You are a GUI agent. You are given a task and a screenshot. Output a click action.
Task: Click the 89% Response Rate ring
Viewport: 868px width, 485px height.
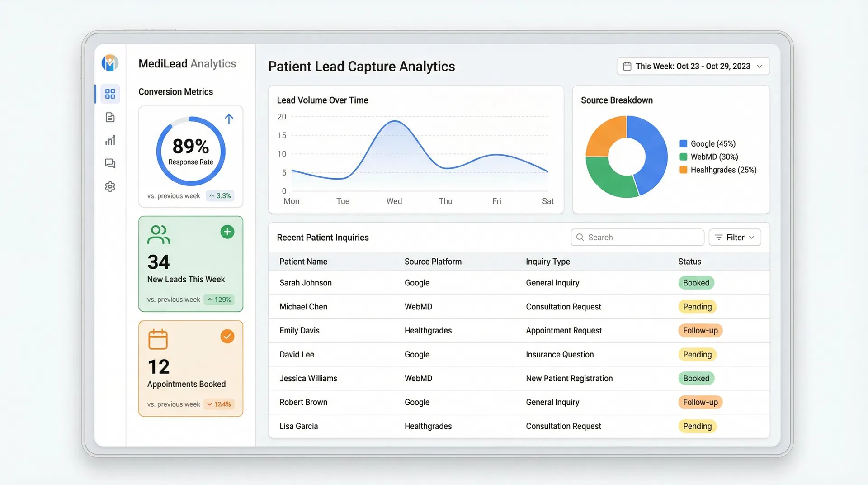click(x=190, y=151)
